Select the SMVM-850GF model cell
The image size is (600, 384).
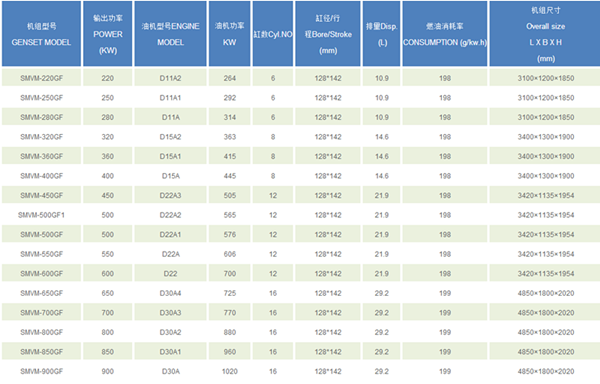coord(41,352)
